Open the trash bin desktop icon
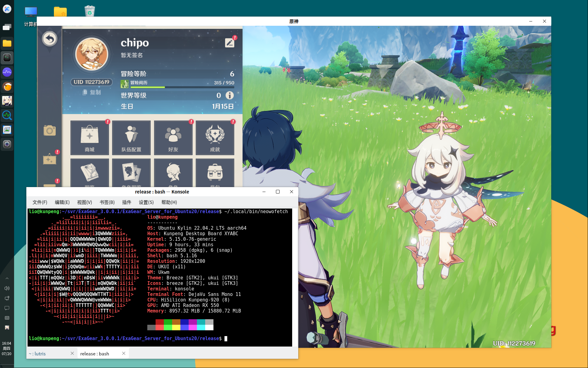The width and height of the screenshot is (588, 368). [90, 11]
